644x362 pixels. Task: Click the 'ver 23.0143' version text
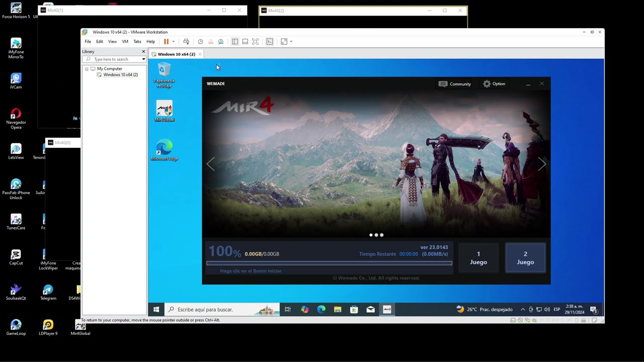point(434,247)
